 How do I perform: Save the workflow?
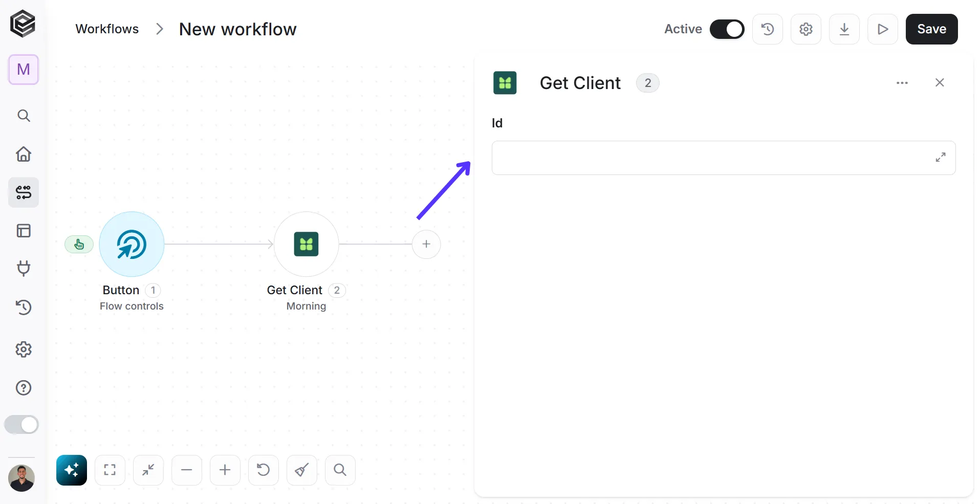pos(931,29)
